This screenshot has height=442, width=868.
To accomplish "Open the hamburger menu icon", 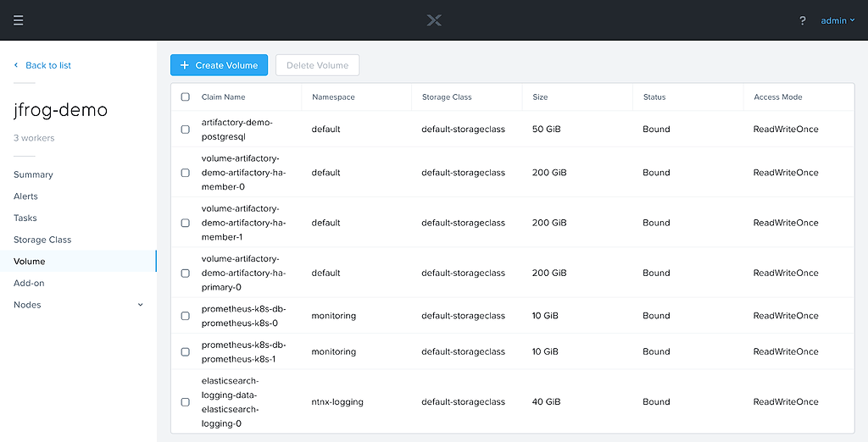I will pyautogui.click(x=19, y=20).
